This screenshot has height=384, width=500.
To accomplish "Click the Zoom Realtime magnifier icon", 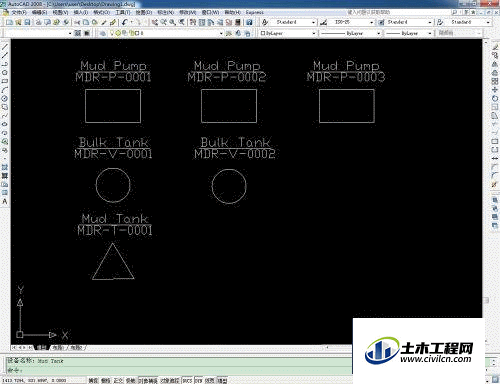I will point(163,22).
